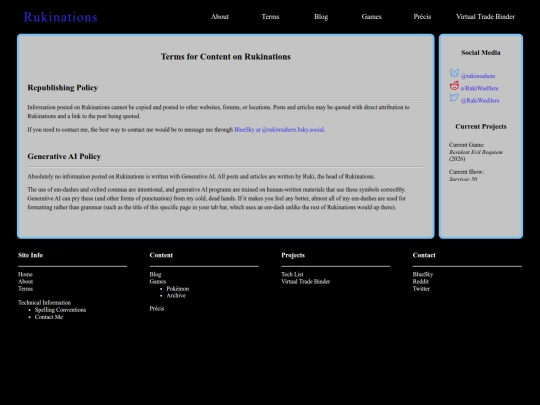Click the Projects footer heading
Screen dimensions: 540x405
click(x=293, y=255)
